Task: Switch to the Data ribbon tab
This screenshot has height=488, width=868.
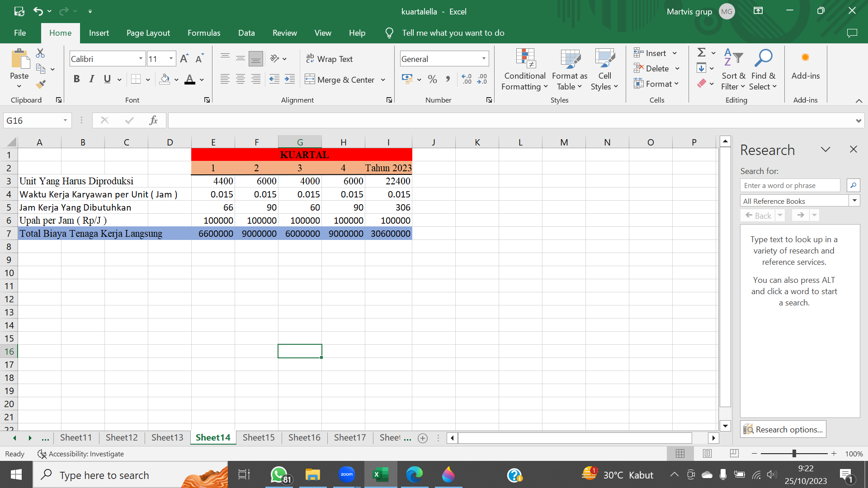Action: tap(246, 33)
